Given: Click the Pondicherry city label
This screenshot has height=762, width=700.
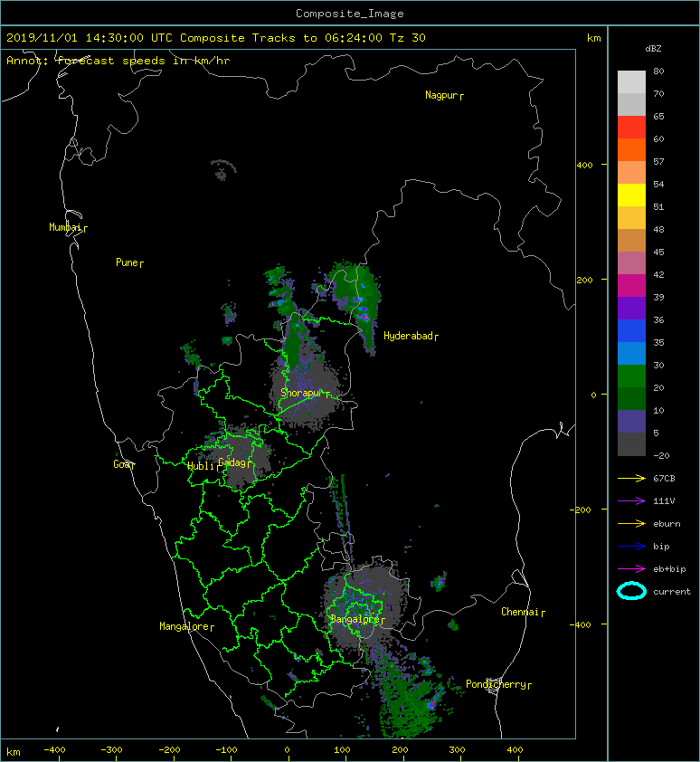Looking at the screenshot, I should tap(496, 684).
